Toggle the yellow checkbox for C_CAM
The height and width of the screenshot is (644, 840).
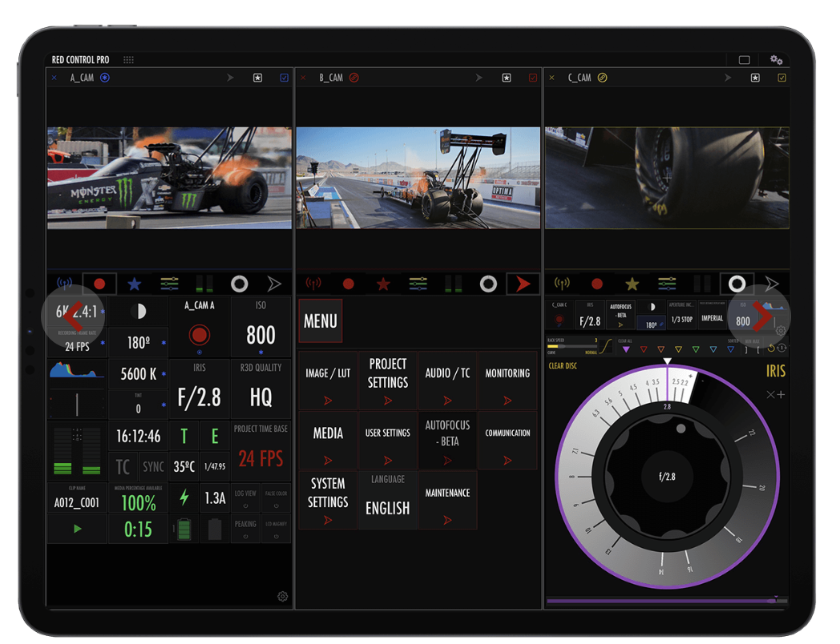[x=781, y=78]
